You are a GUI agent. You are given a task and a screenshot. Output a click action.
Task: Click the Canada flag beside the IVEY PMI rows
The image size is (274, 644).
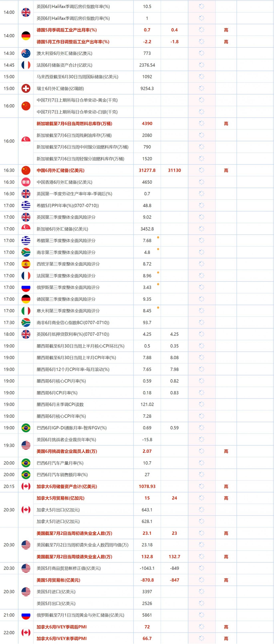(x=26, y=633)
